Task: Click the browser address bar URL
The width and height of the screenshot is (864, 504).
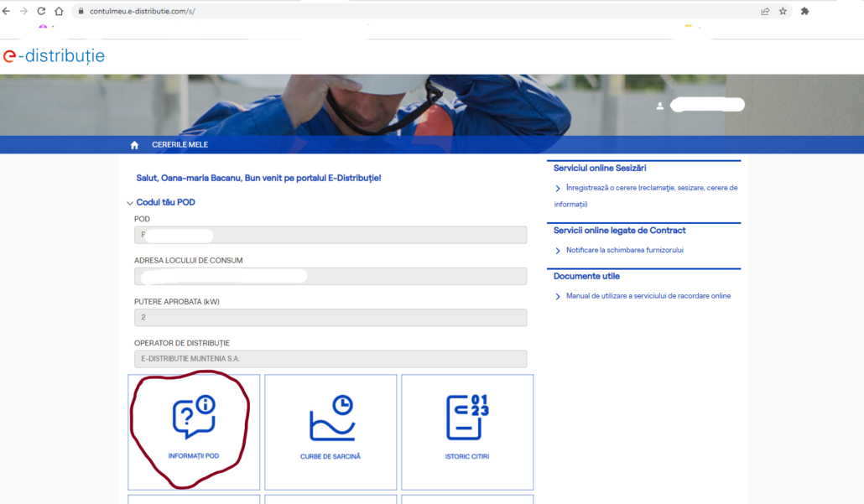Action: (143, 11)
